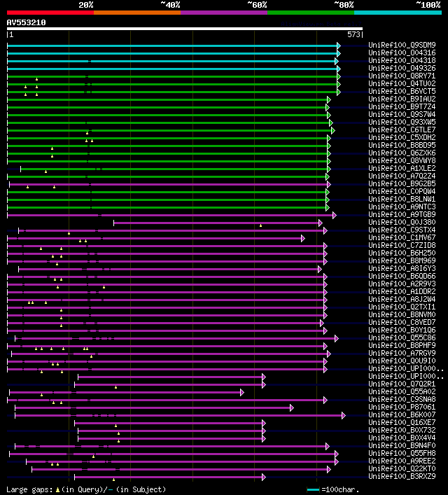Image resolution: width=448 pixels, height=495 pixels.
Task: Click the alignment end arrowhead for B6K007
Action: pyautogui.click(x=344, y=415)
